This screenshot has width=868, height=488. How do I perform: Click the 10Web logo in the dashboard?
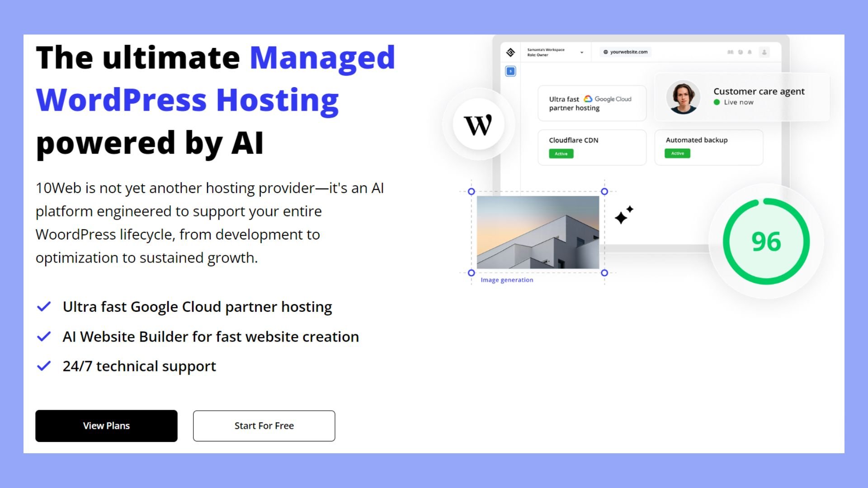[x=510, y=52]
